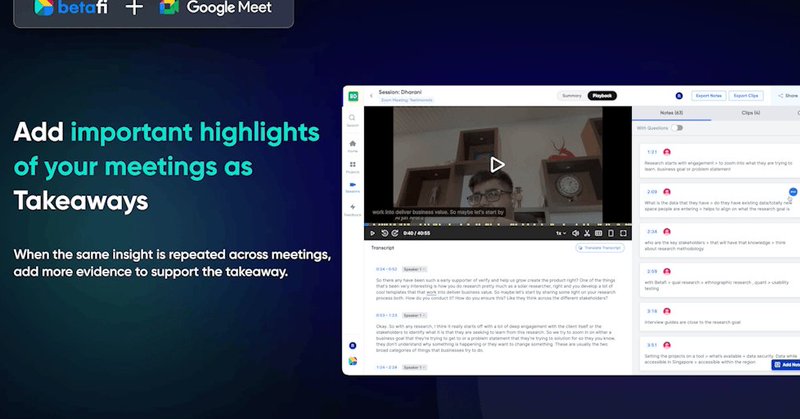This screenshot has height=419, width=800.
Task: Jump to note timestamp 2:09
Action: tap(652, 192)
